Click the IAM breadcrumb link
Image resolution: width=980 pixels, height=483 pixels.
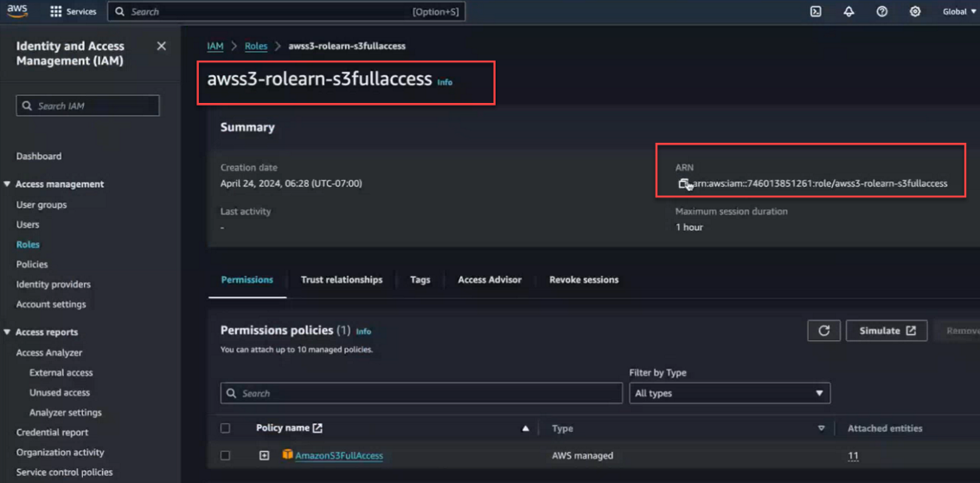click(x=215, y=46)
